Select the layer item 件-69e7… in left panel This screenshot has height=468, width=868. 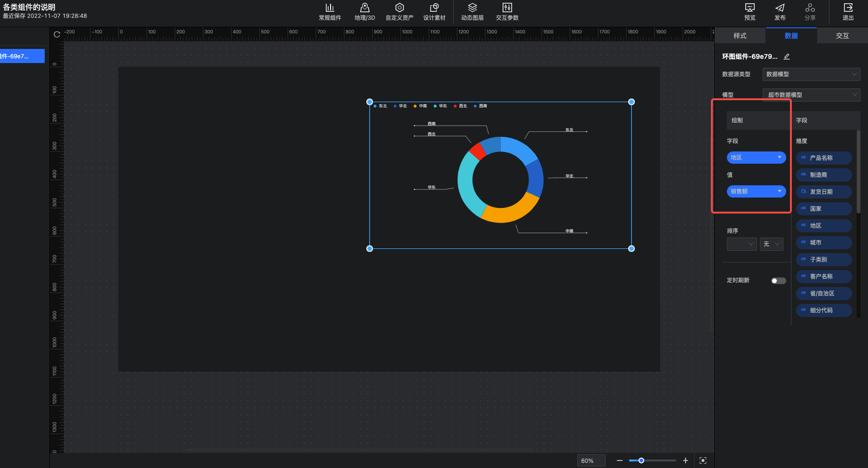click(22, 56)
